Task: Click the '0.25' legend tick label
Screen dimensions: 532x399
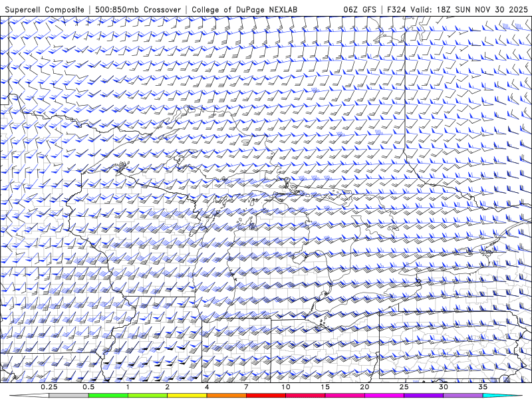Action: tap(49, 387)
